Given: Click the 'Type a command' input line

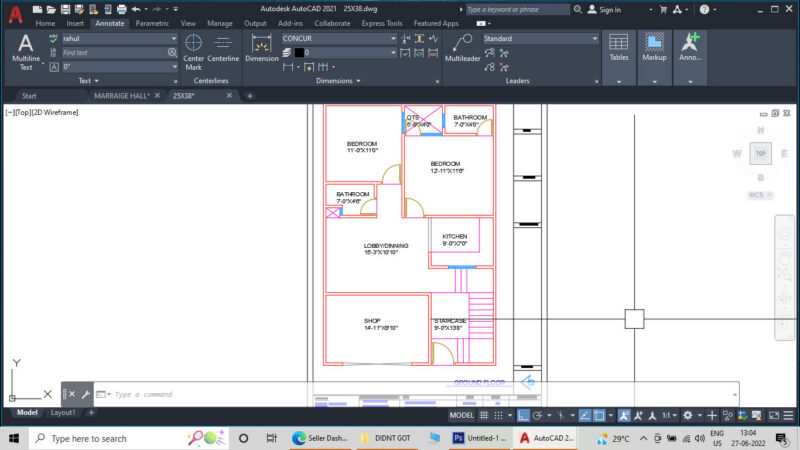Looking at the screenshot, I should (418, 394).
